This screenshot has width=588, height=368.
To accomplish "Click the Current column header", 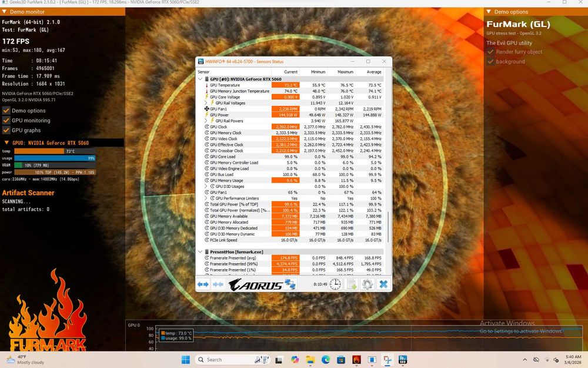I will pyautogui.click(x=285, y=72).
